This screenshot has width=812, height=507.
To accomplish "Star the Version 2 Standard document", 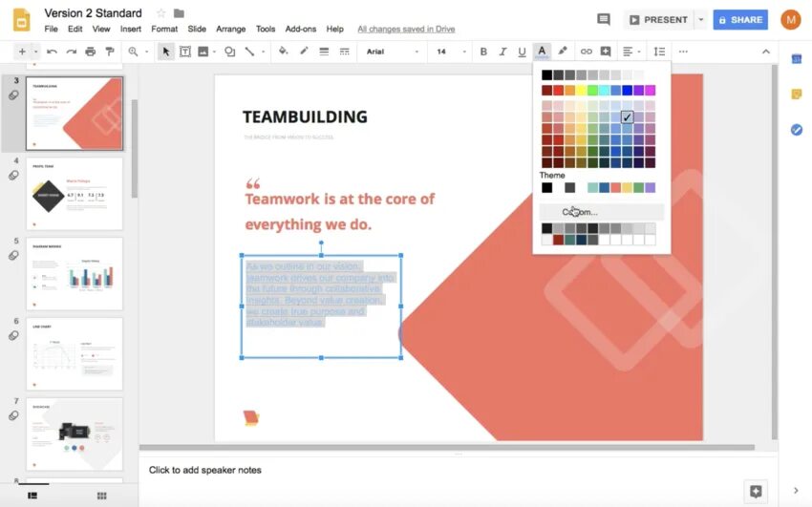I will pyautogui.click(x=161, y=13).
